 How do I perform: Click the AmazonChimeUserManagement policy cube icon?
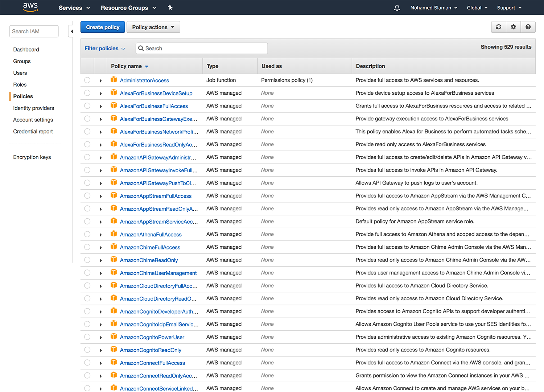pos(114,272)
